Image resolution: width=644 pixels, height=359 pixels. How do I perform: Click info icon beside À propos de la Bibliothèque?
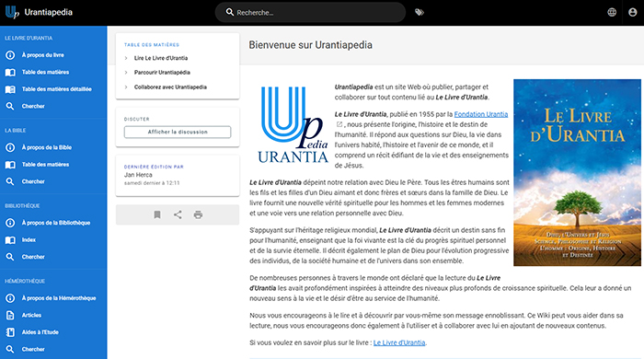tap(10, 223)
